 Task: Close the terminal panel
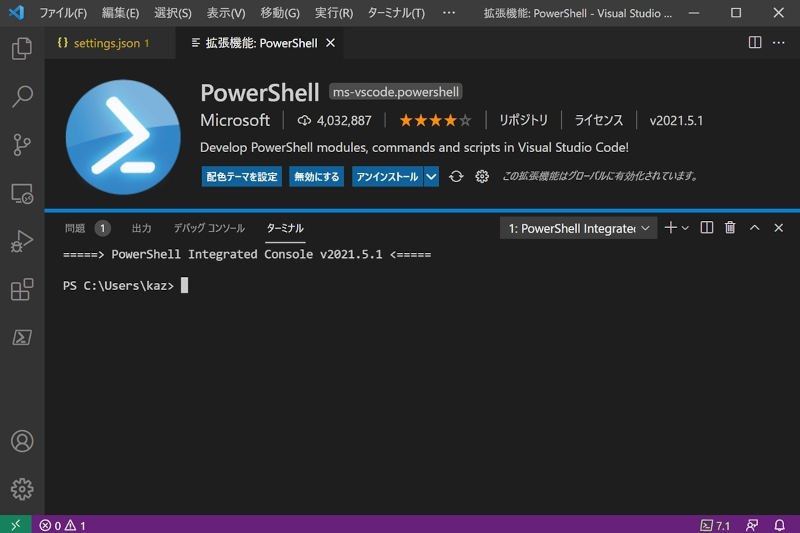(779, 227)
